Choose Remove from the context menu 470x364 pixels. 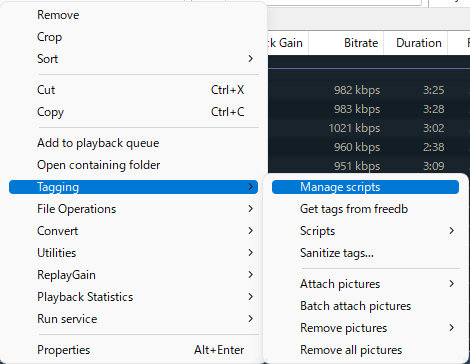coord(133,15)
